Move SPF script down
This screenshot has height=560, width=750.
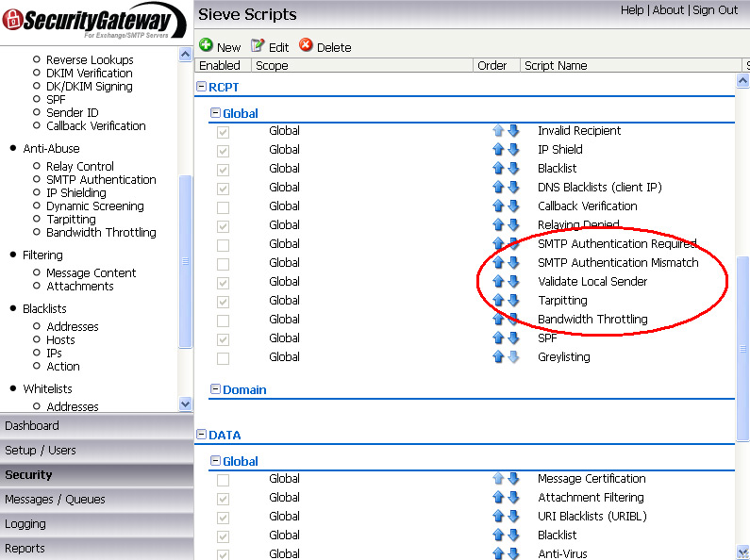click(513, 338)
